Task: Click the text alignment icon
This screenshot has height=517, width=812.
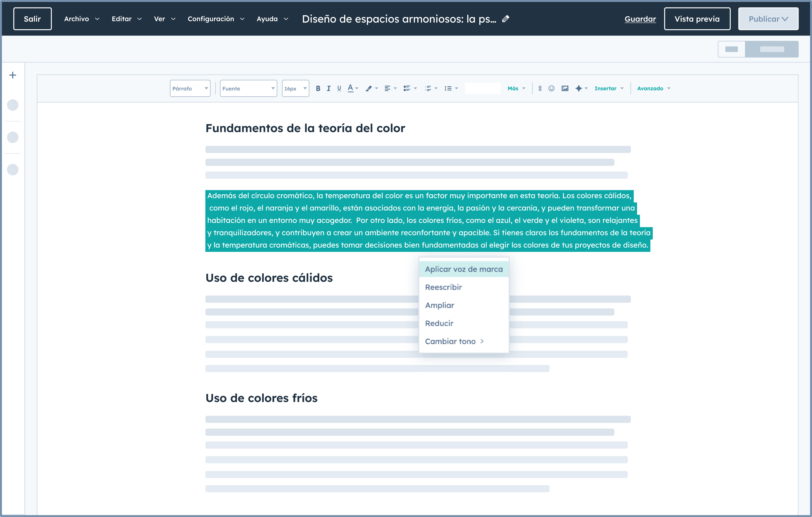Action: [x=387, y=88]
